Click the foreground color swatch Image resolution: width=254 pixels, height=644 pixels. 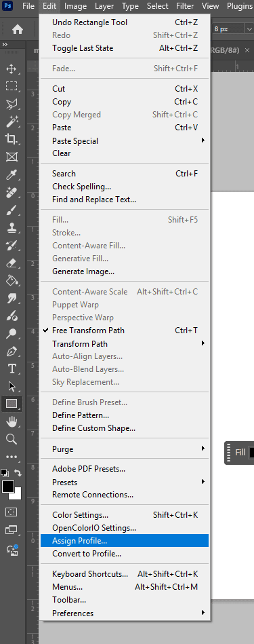point(7,487)
